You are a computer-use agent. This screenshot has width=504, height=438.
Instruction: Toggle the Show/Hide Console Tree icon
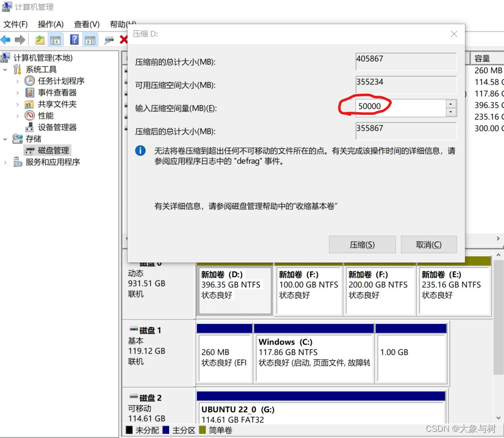tap(56, 40)
